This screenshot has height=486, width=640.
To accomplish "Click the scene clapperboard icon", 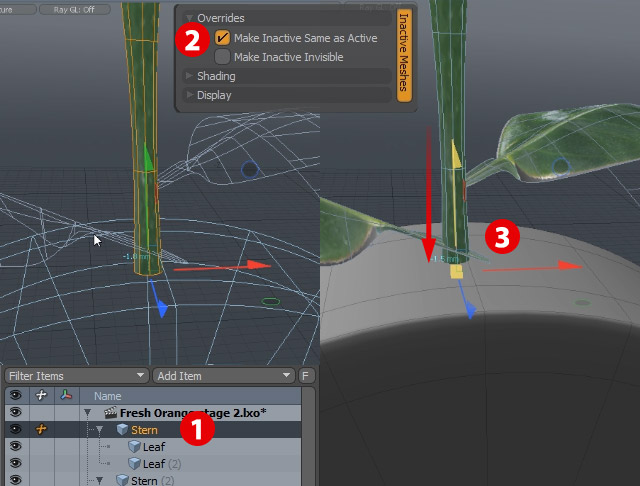I will pos(110,413).
